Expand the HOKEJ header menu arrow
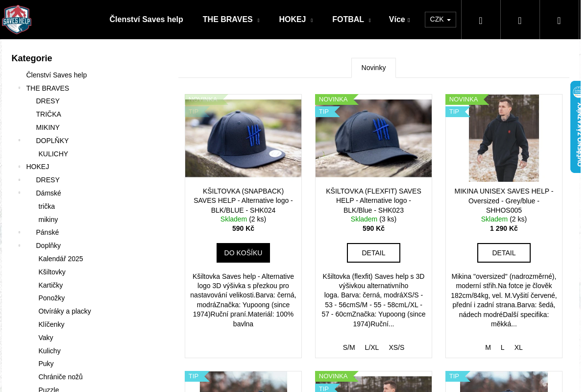 point(312,21)
